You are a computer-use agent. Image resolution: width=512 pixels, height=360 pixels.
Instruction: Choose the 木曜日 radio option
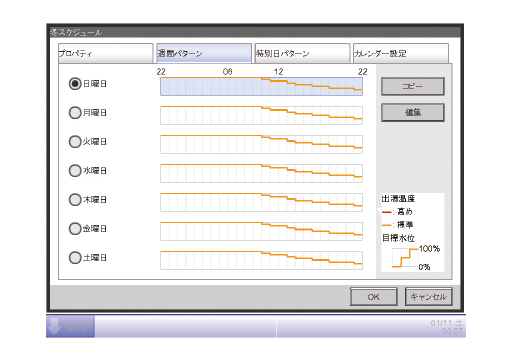[x=75, y=200]
